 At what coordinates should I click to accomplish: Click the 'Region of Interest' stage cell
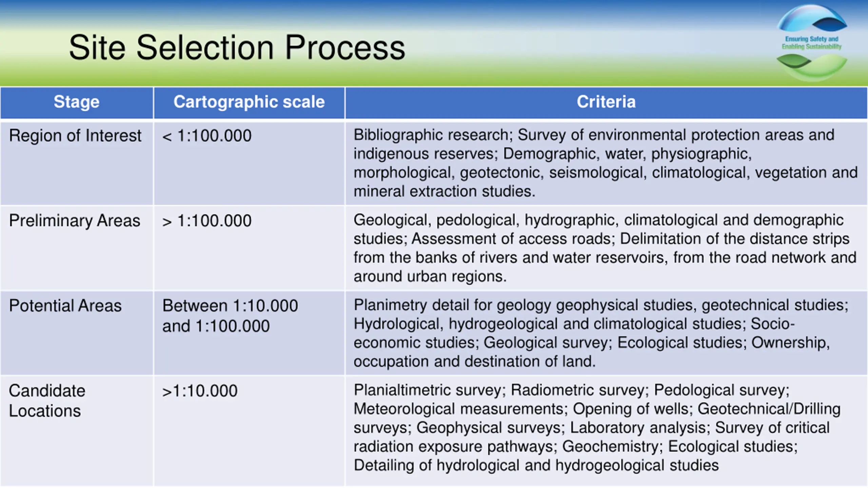[77, 163]
